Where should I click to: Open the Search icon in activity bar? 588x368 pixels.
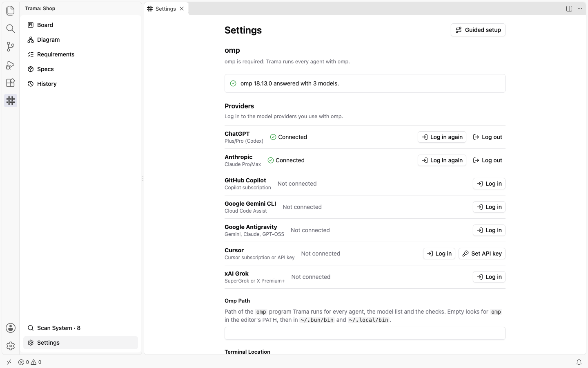coord(11,29)
